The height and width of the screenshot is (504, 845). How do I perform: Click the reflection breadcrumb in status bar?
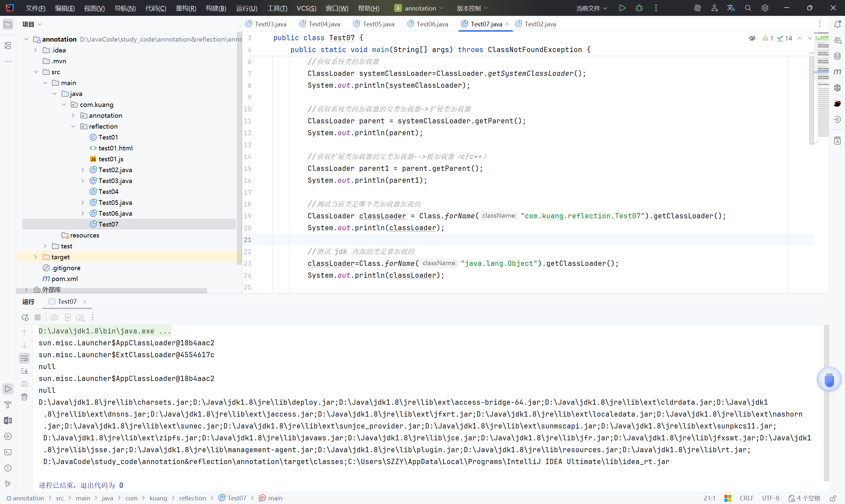click(192, 498)
